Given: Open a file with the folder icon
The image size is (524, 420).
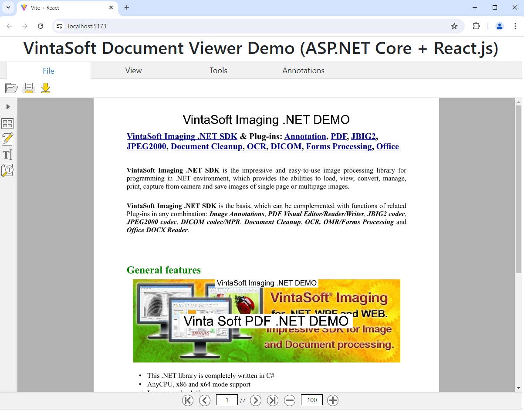Looking at the screenshot, I should click(11, 88).
